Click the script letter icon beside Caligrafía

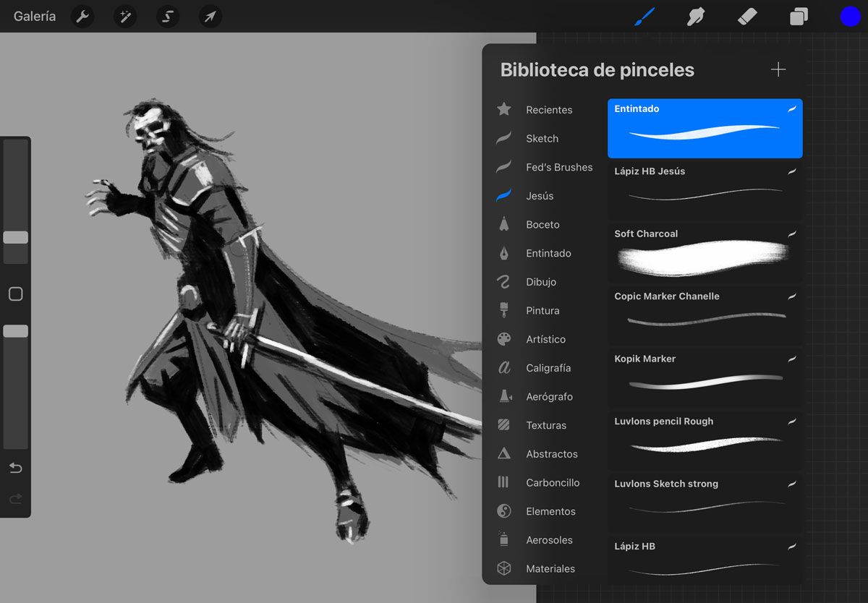tap(504, 368)
